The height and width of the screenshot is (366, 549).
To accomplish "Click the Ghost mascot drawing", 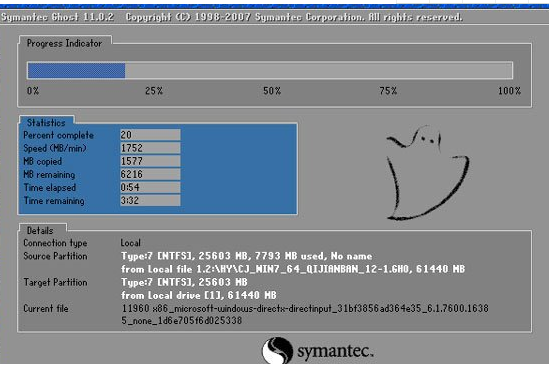I will (x=427, y=173).
